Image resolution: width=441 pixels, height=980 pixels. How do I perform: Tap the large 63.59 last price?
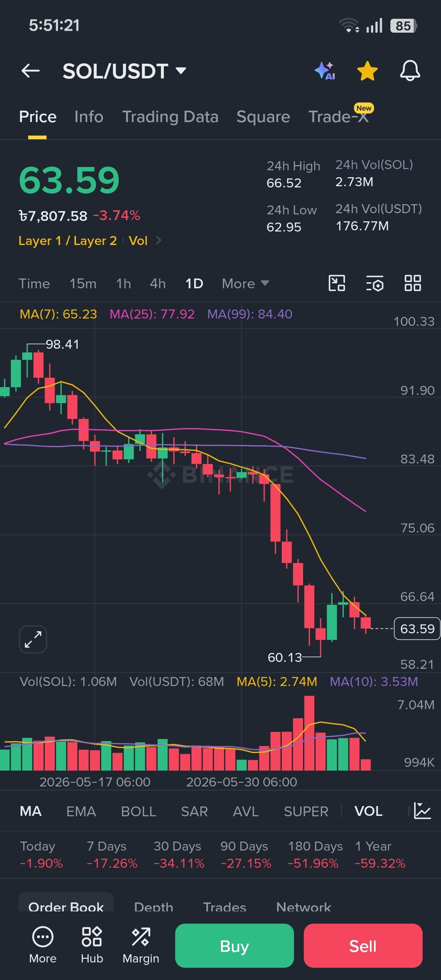[x=69, y=180]
